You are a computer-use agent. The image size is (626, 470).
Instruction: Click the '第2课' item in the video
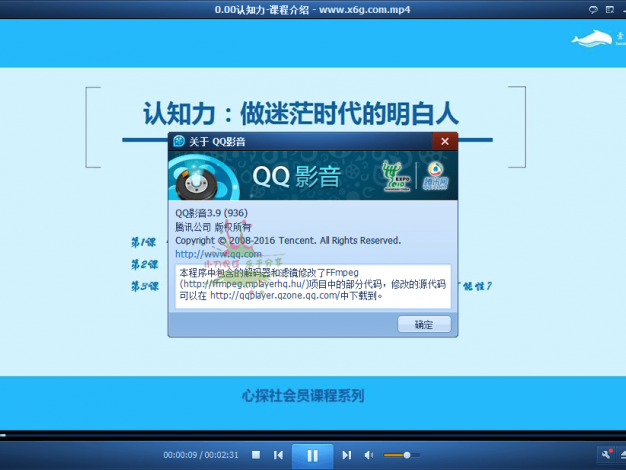point(145,264)
